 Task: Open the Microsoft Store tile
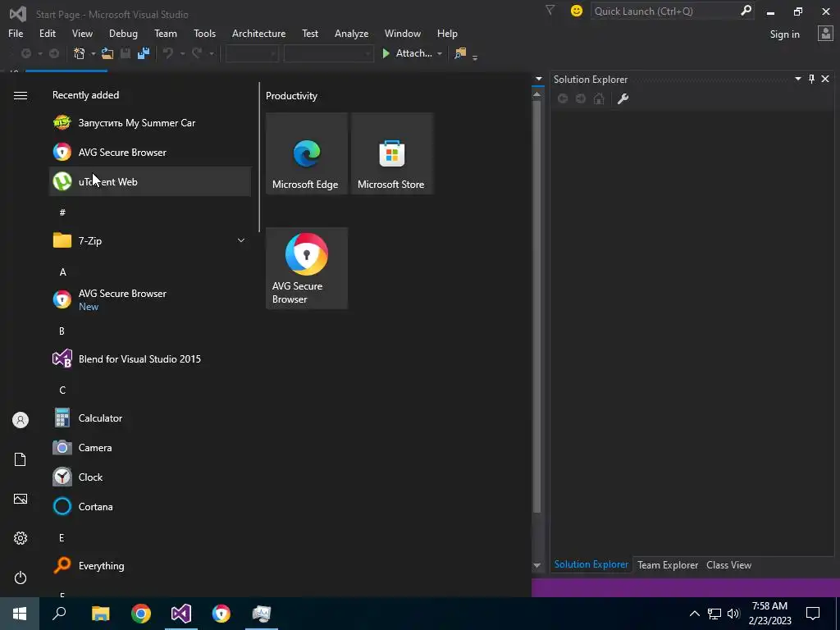click(391, 153)
